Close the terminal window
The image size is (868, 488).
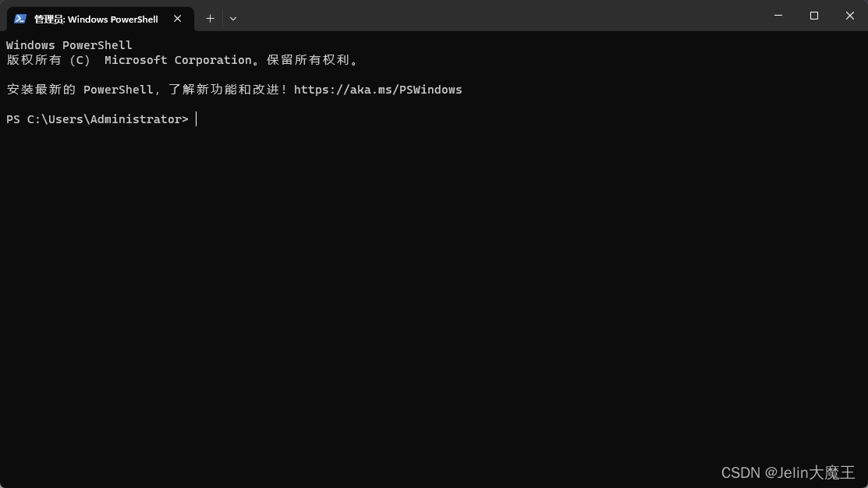[x=850, y=16]
